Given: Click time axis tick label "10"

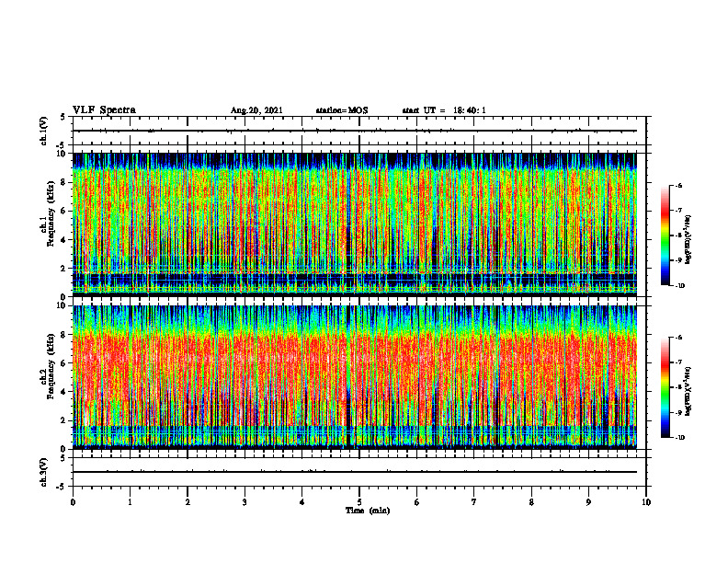Looking at the screenshot, I should pos(646,502).
